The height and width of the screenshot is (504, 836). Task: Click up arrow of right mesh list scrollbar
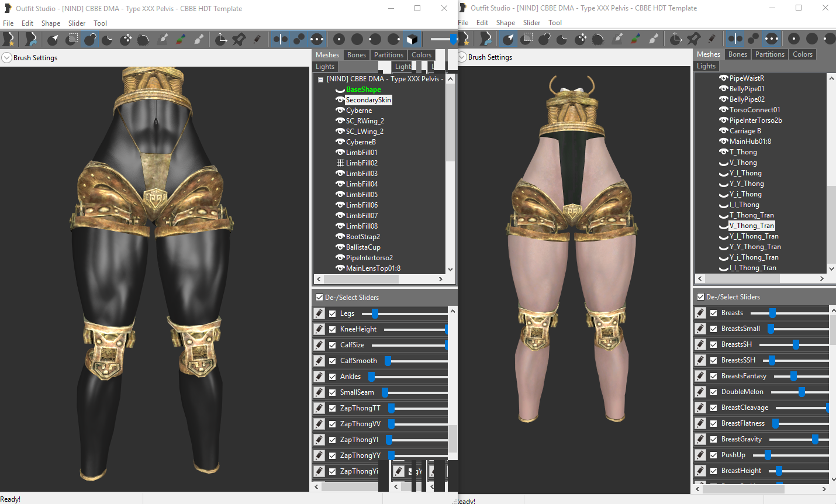pyautogui.click(x=832, y=78)
